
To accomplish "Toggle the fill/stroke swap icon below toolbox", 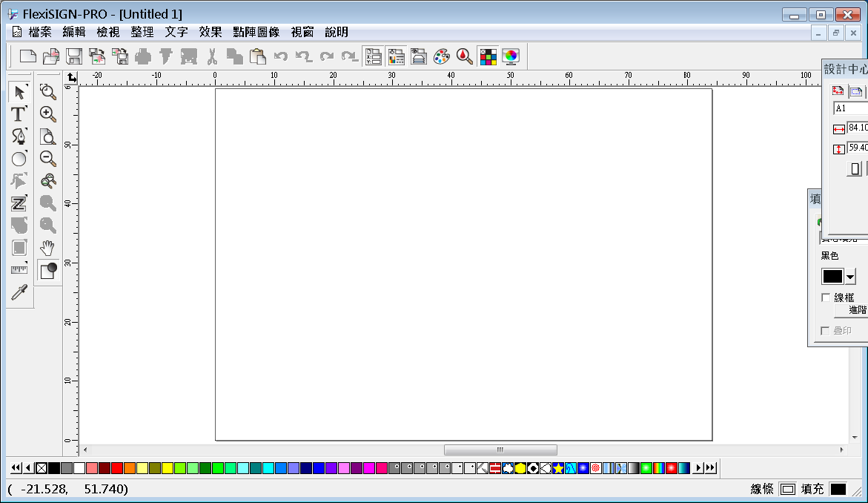I will 47,270.
